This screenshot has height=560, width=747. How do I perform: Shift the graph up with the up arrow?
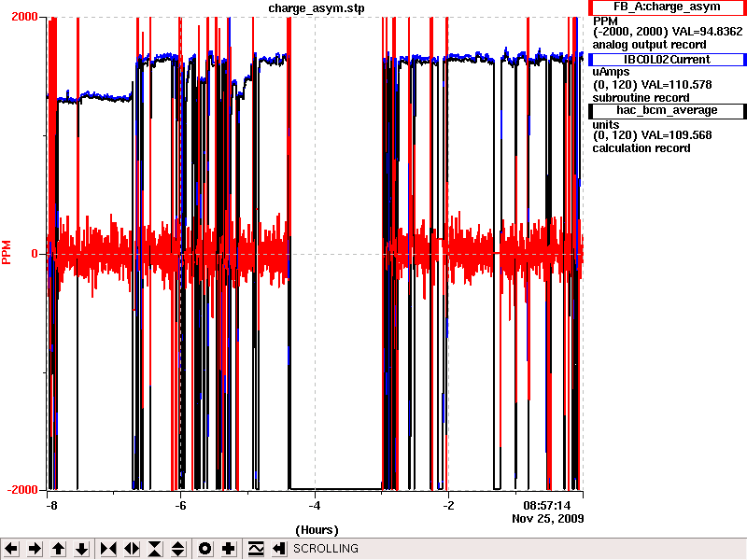coord(58,549)
